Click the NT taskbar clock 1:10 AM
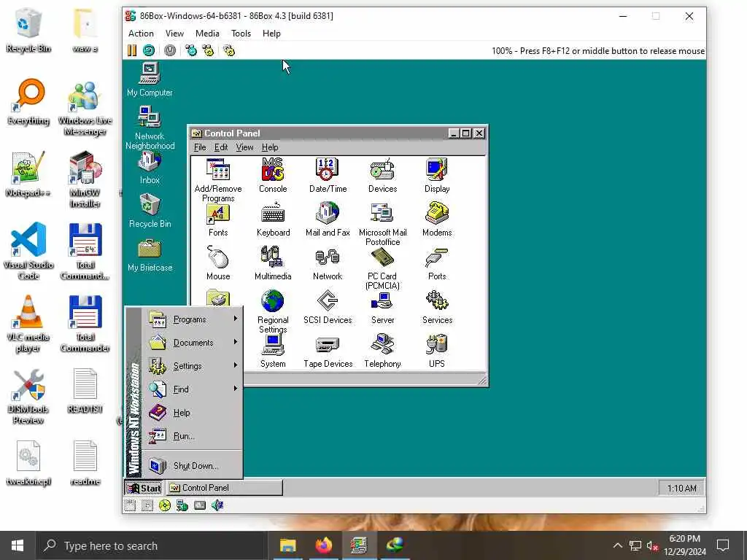 682,488
